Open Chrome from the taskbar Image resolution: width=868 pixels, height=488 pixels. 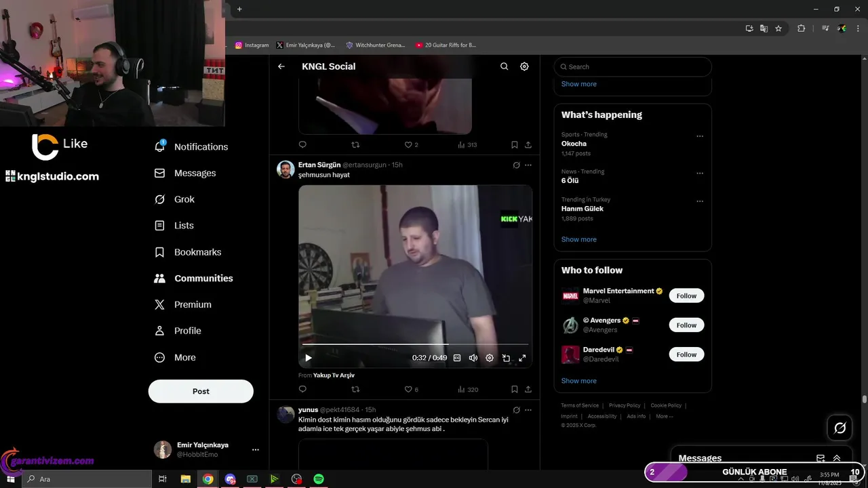(208, 479)
